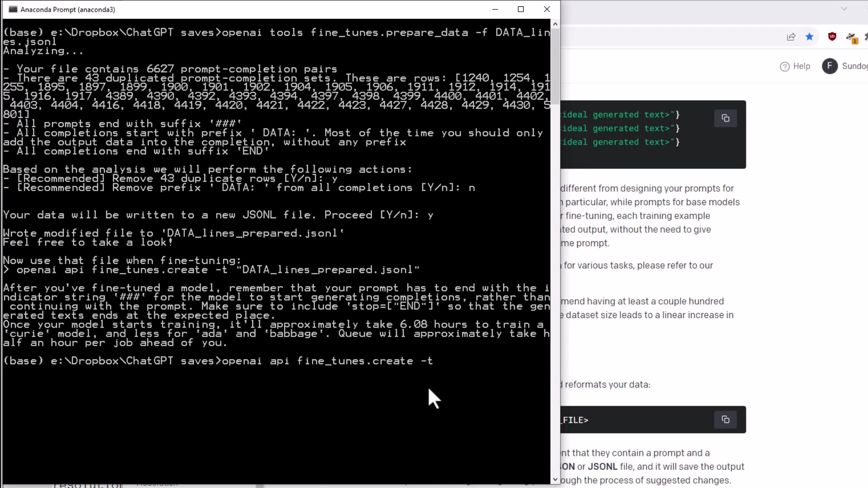This screenshot has width=868, height=488.
Task: Click 'Now use that file when fine-tuning:' line
Action: point(123,261)
